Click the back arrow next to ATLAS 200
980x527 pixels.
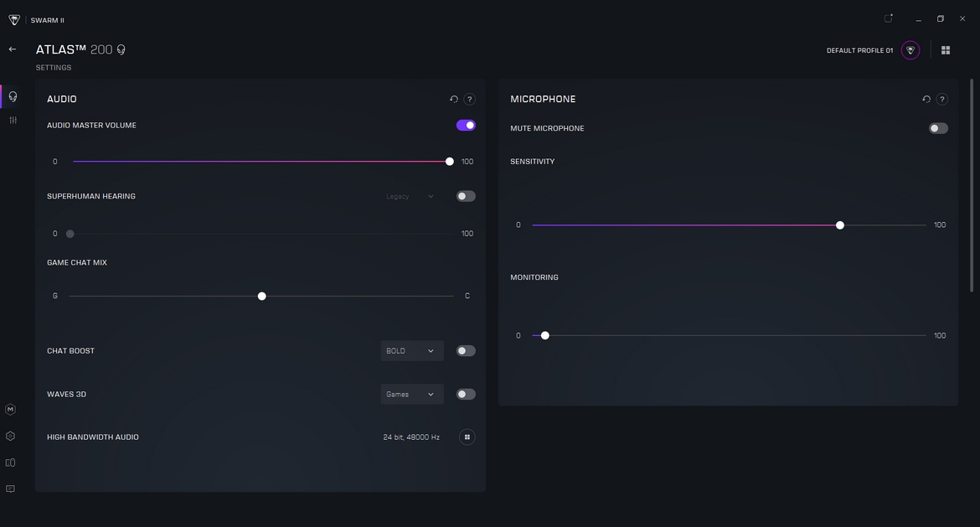(x=13, y=49)
